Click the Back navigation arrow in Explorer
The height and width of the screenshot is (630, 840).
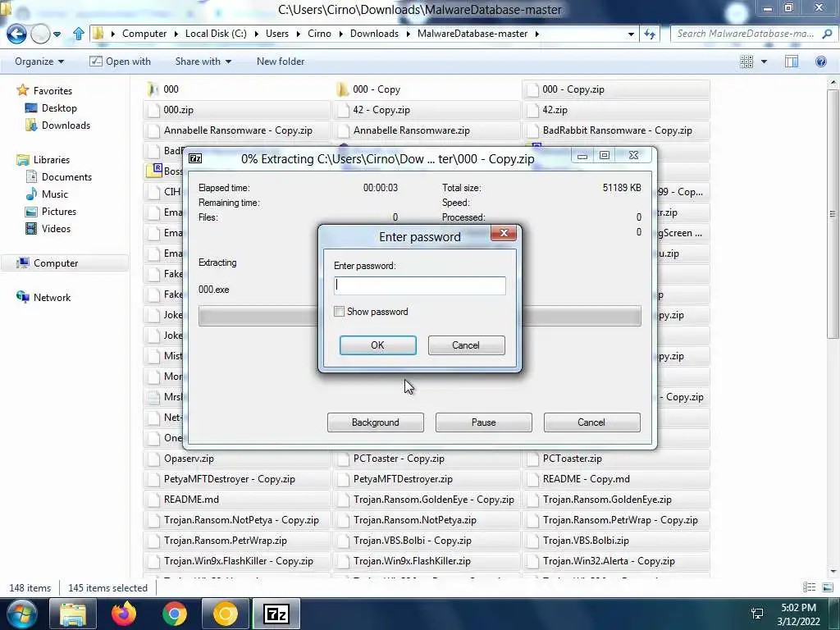16,34
